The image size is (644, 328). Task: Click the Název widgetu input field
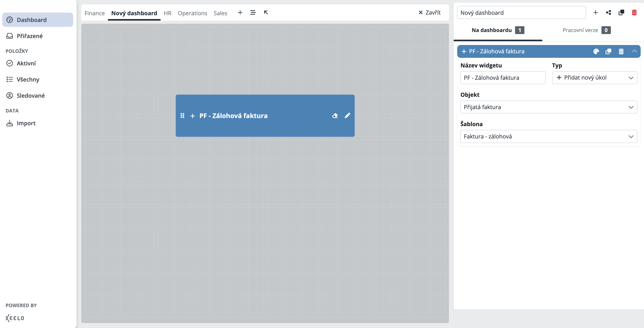click(x=502, y=78)
